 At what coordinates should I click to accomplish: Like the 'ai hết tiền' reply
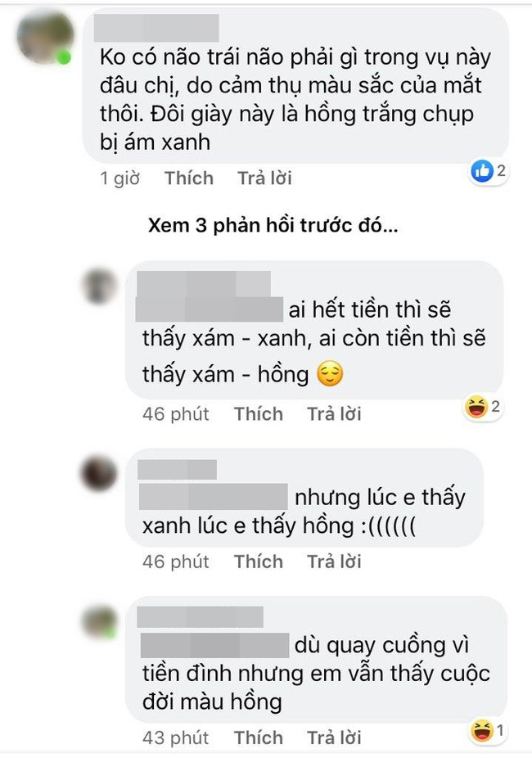tap(259, 414)
